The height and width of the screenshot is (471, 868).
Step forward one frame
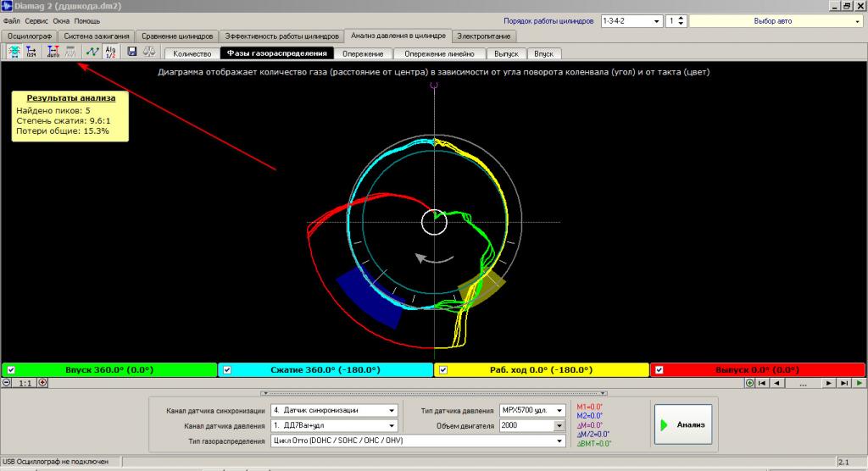(829, 383)
